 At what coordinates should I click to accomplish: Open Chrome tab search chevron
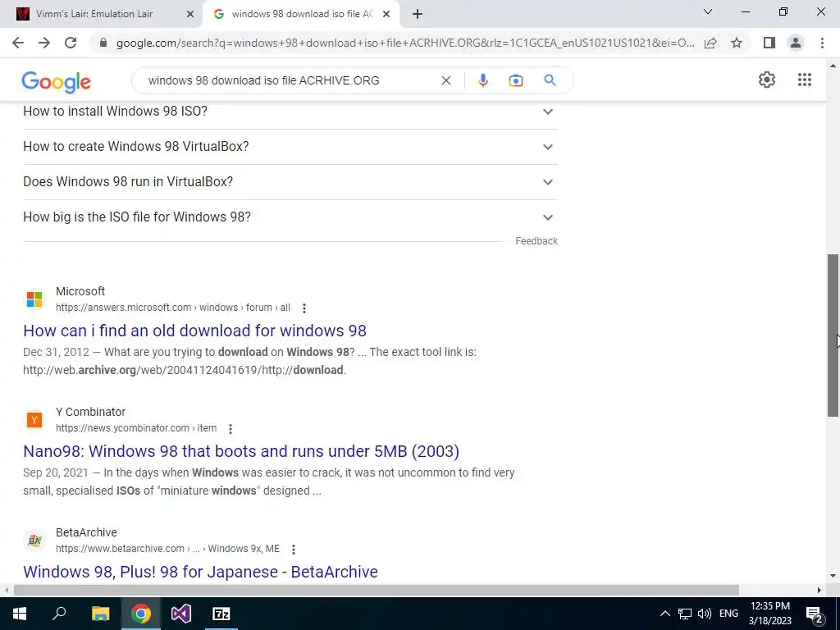[708, 11]
